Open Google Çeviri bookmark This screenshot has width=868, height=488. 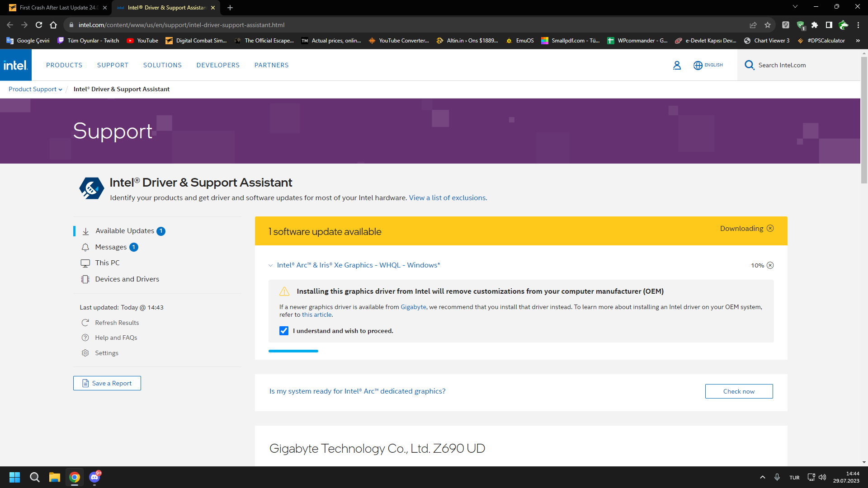tap(28, 41)
